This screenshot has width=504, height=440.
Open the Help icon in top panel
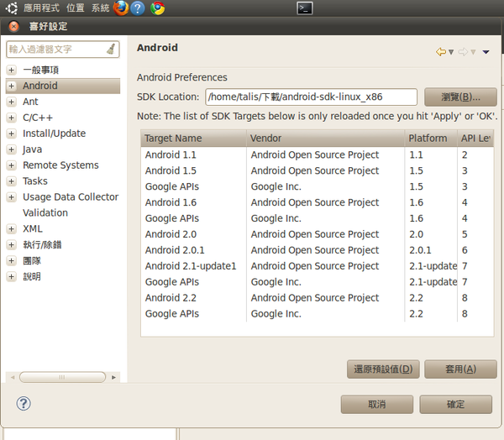(138, 8)
